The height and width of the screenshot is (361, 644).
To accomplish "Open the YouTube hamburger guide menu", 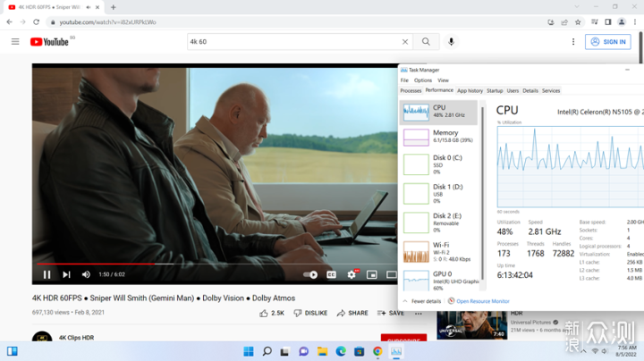I will point(15,41).
